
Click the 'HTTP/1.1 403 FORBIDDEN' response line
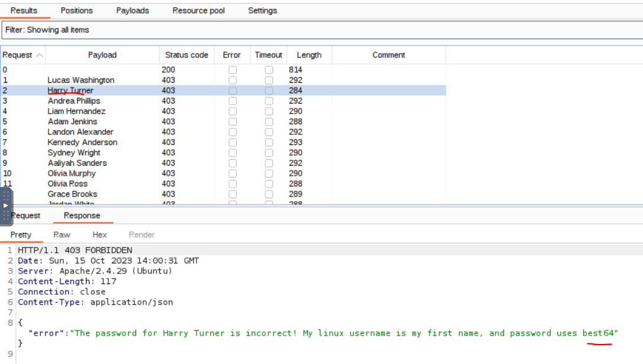point(75,250)
